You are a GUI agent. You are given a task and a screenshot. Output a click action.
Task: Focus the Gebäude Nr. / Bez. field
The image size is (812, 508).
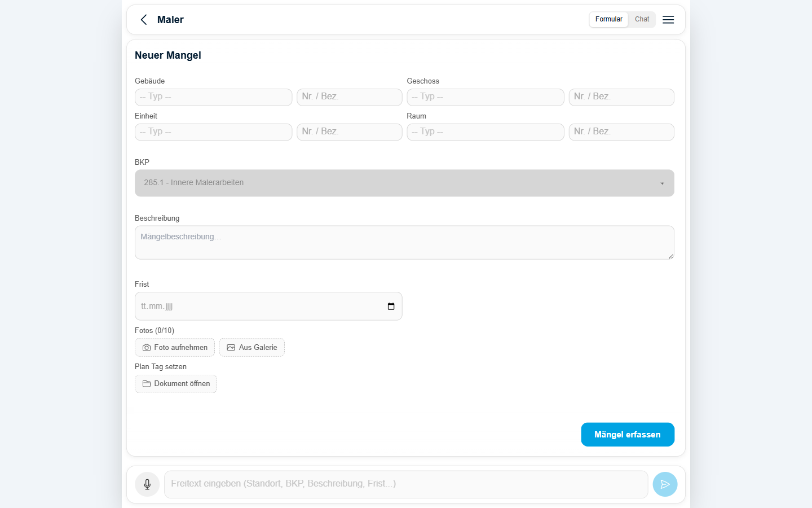pos(350,97)
